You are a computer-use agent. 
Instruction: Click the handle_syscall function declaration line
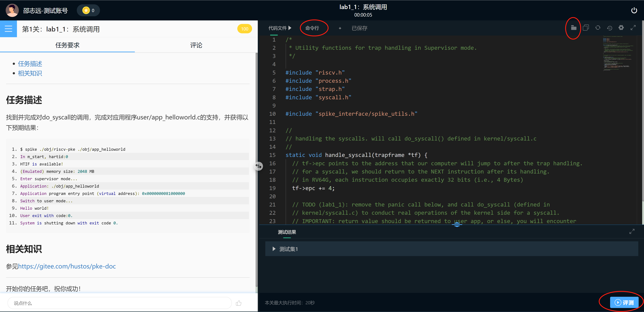coord(356,155)
